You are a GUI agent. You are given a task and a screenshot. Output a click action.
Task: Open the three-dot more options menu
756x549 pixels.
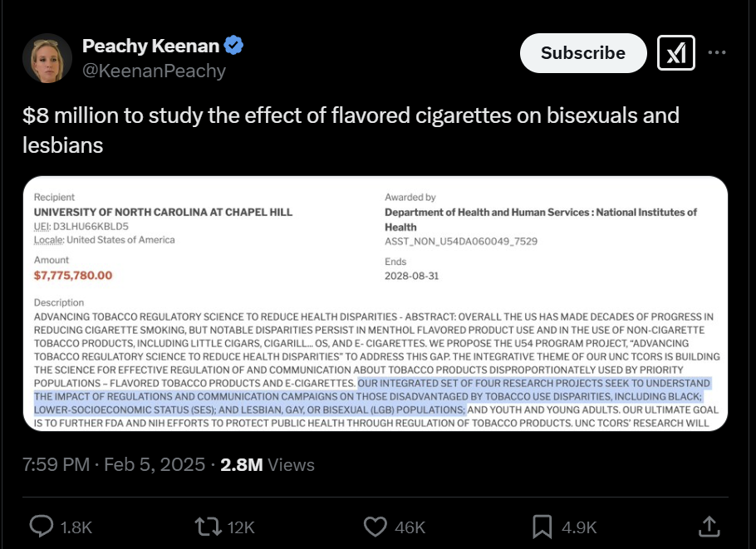click(x=717, y=53)
